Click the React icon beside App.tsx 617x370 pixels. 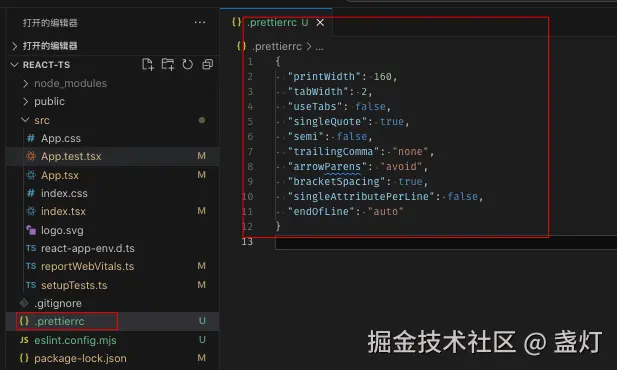point(31,175)
